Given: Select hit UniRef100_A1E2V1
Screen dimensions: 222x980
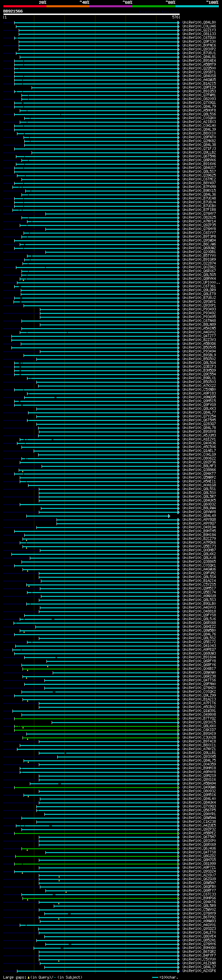Looking at the screenshot, I should tap(199, 439).
